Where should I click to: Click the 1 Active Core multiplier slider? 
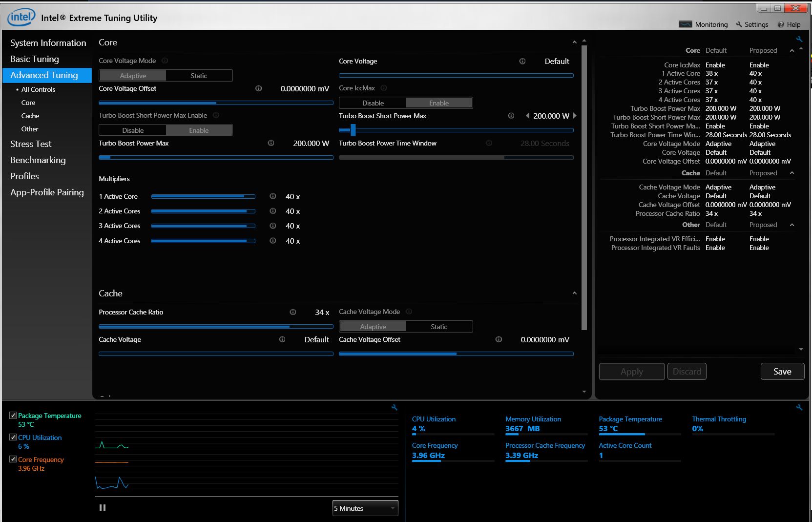click(x=203, y=196)
